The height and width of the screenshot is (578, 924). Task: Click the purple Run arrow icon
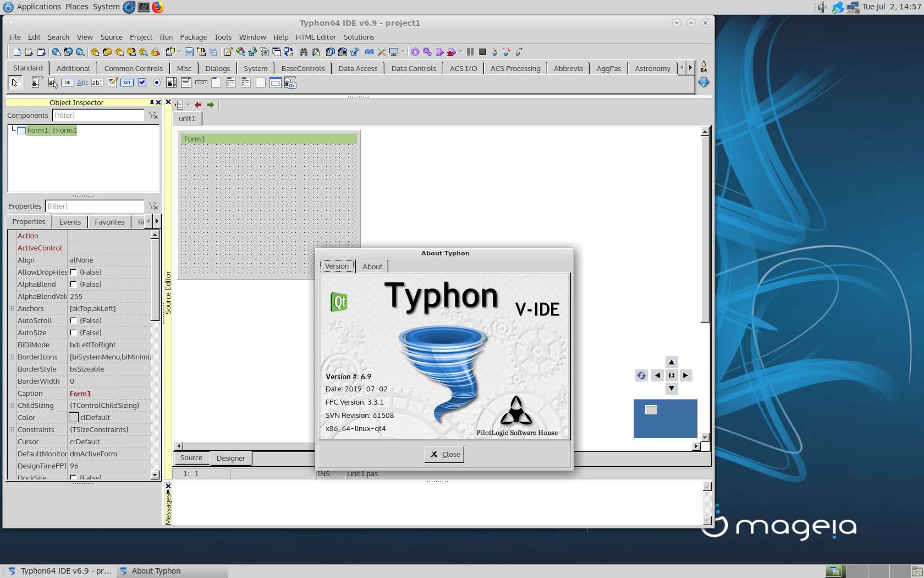coord(440,52)
